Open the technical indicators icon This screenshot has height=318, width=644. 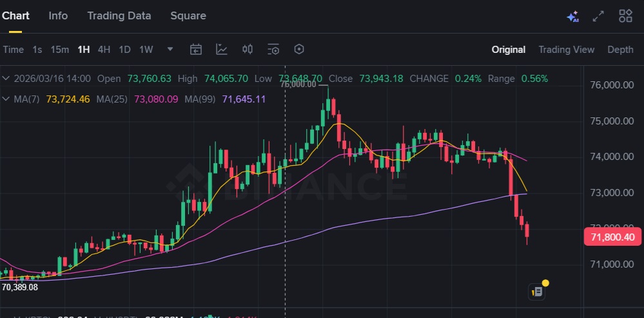(x=222, y=50)
